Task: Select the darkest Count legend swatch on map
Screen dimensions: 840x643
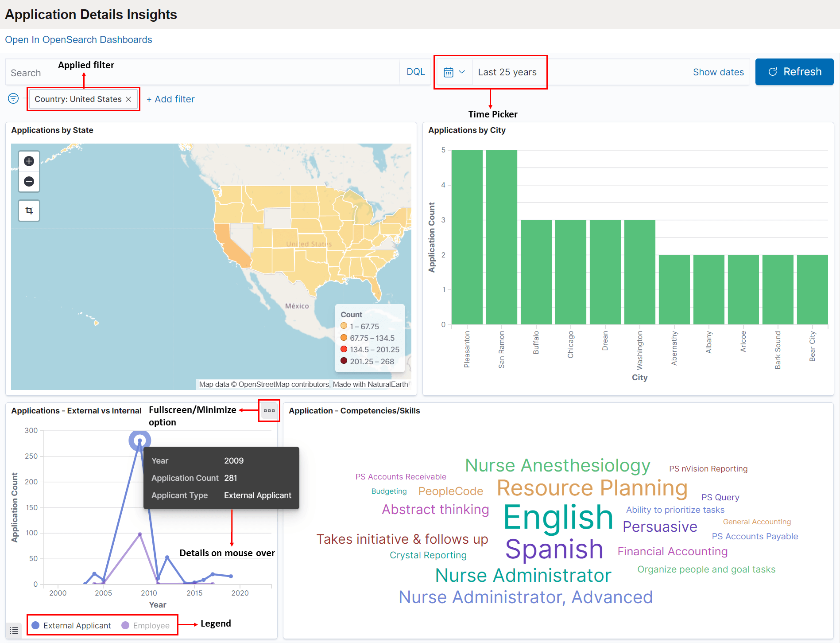Action: [344, 361]
